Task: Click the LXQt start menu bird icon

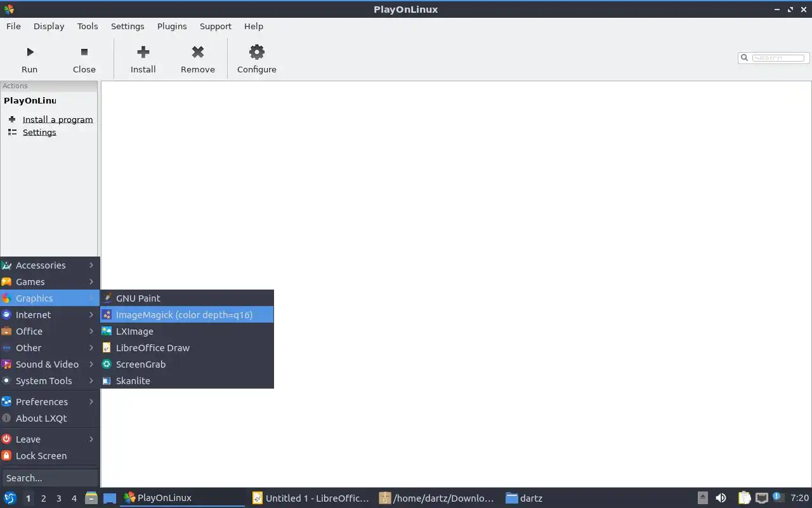Action: tap(10, 498)
